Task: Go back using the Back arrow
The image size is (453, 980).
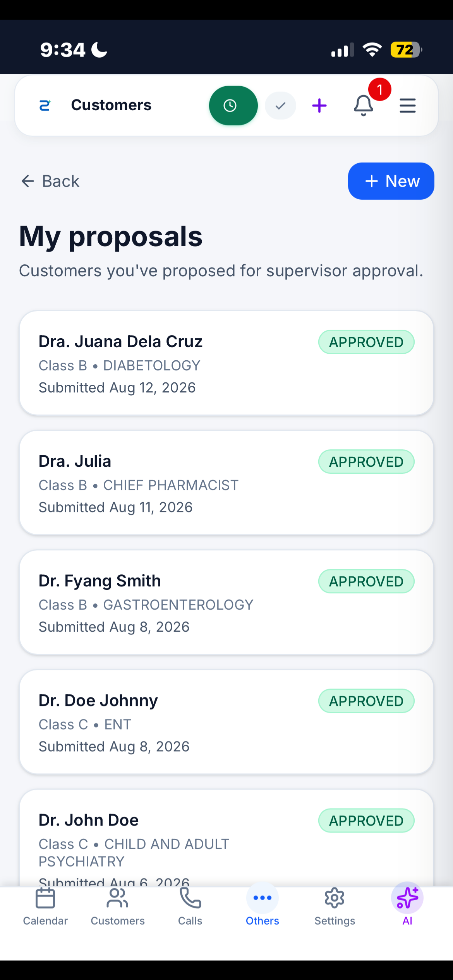Action: pyautogui.click(x=50, y=181)
